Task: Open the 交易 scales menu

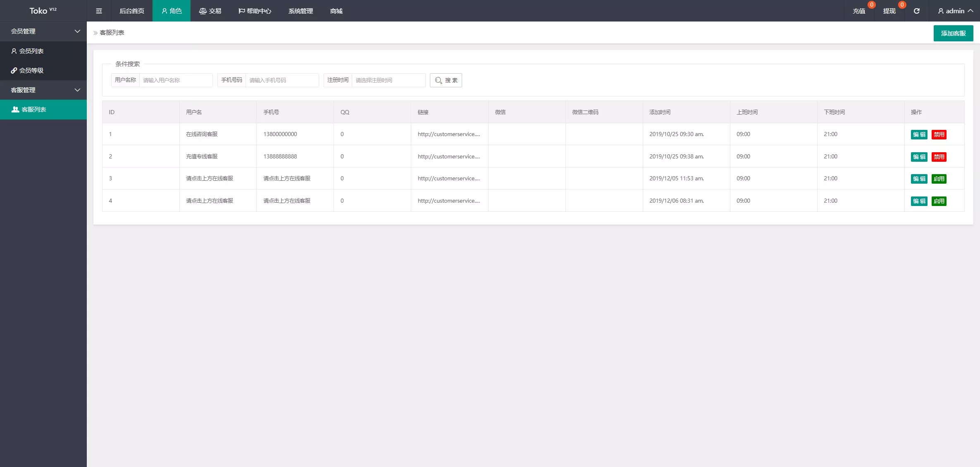Action: [210, 11]
